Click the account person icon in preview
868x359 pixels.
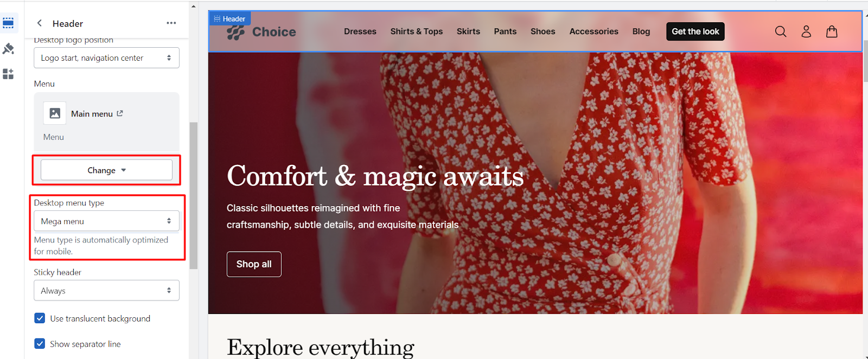coord(806,31)
